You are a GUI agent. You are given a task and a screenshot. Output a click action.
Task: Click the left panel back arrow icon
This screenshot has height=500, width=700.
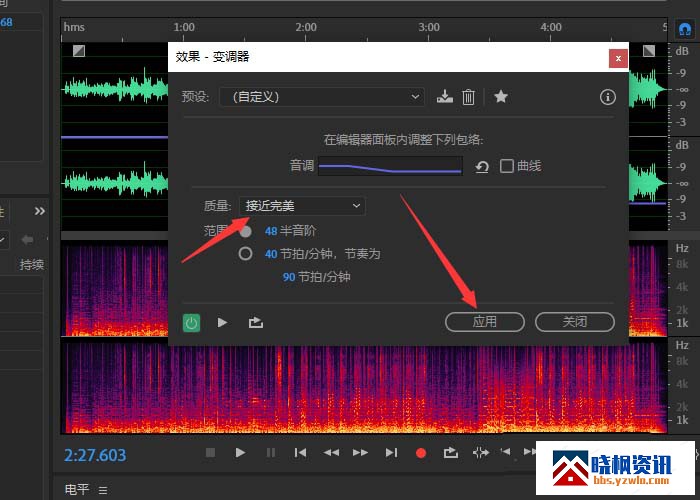click(27, 240)
